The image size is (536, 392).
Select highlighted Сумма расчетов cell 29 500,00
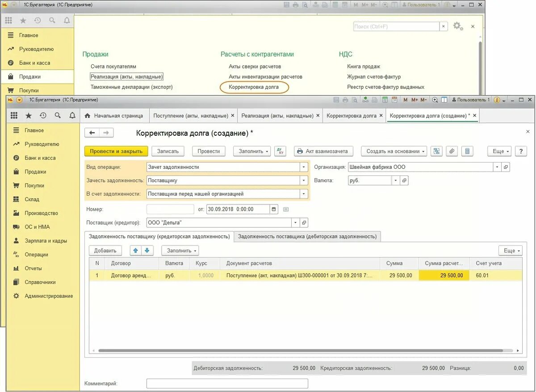(x=444, y=275)
